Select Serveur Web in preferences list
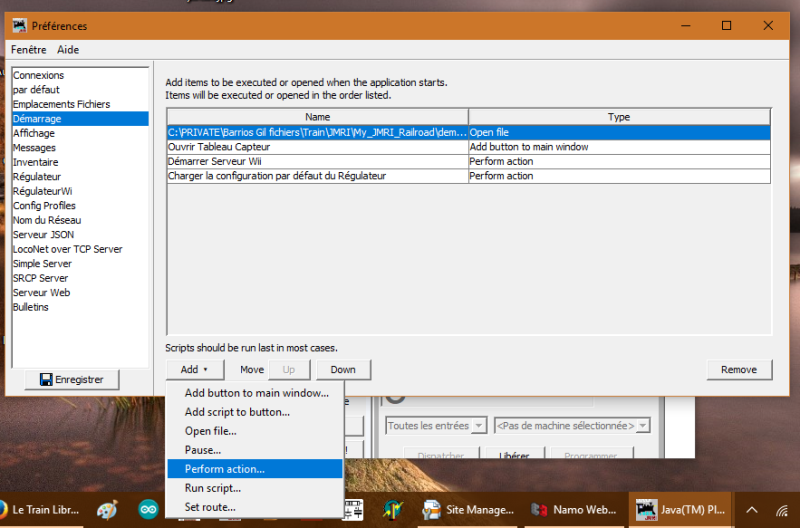The image size is (800, 528). (x=41, y=293)
